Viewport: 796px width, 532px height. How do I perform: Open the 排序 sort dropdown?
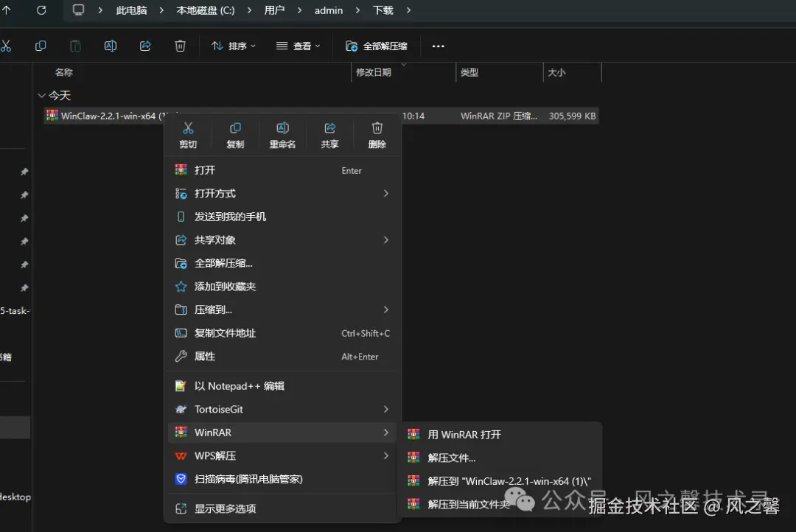point(233,46)
